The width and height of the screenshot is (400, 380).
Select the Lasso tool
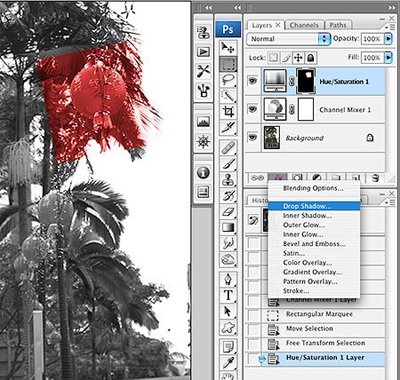[x=228, y=80]
